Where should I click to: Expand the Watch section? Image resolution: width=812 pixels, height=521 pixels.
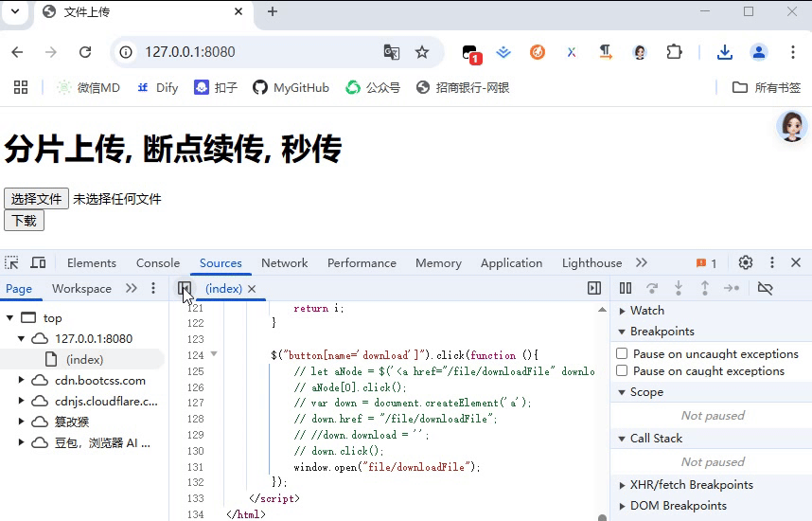tap(623, 311)
